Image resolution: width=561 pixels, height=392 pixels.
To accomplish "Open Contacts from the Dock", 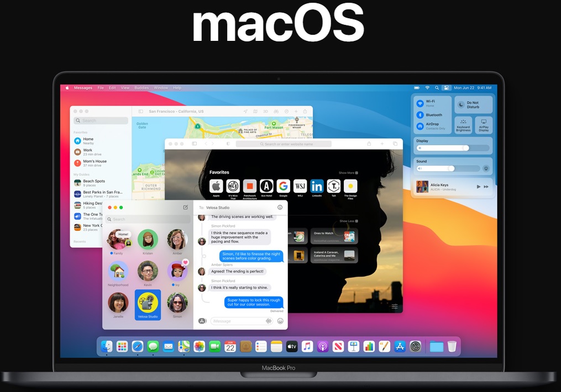I will 246,346.
